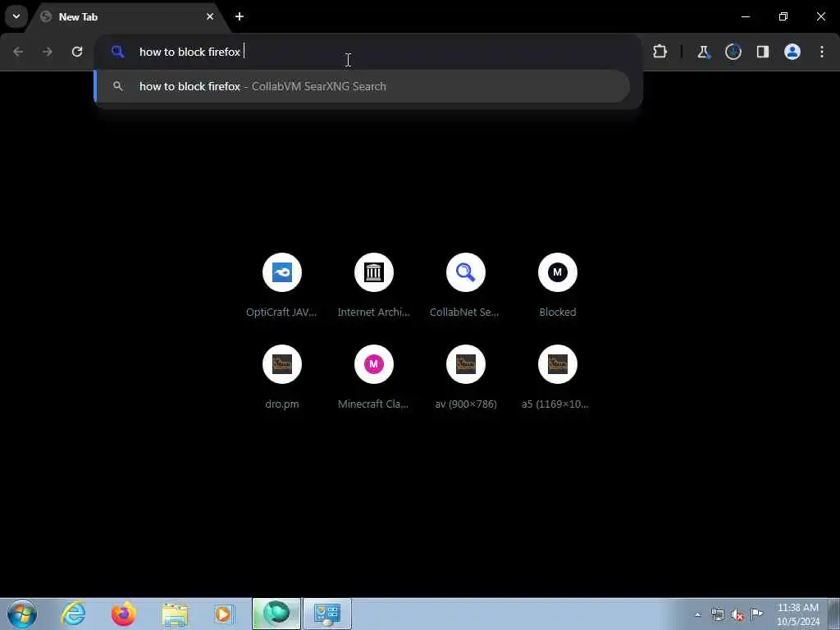The width and height of the screenshot is (840, 630).
Task: Open the dro.pm shortcut
Action: pyautogui.click(x=282, y=377)
